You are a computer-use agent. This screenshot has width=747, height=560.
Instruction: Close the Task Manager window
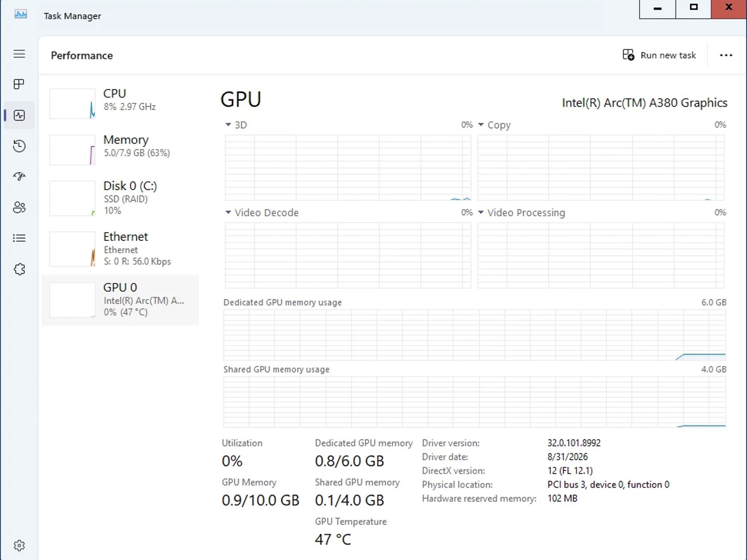(x=729, y=9)
